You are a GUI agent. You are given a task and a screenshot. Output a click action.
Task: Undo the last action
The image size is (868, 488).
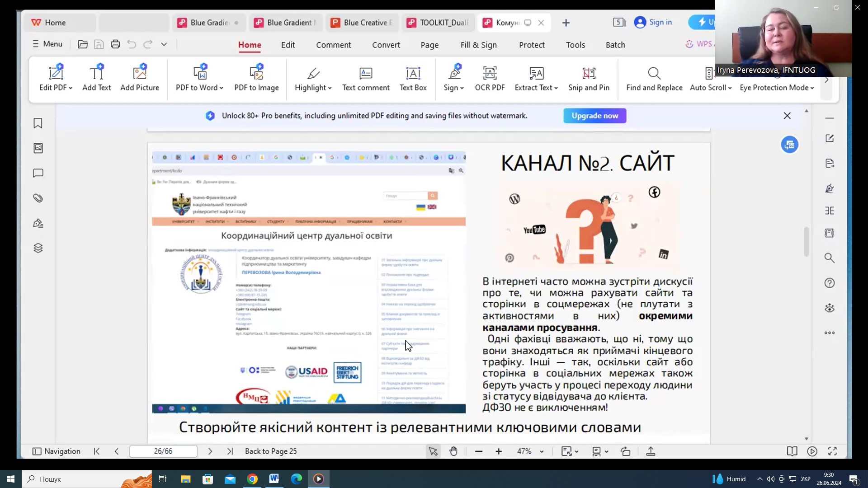click(x=132, y=44)
